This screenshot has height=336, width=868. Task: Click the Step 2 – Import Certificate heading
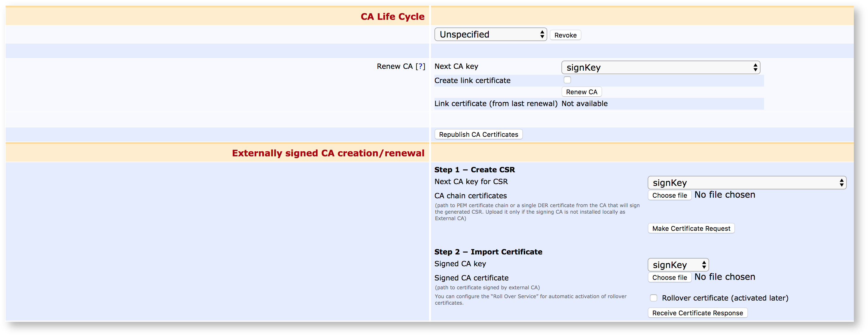[x=488, y=252]
